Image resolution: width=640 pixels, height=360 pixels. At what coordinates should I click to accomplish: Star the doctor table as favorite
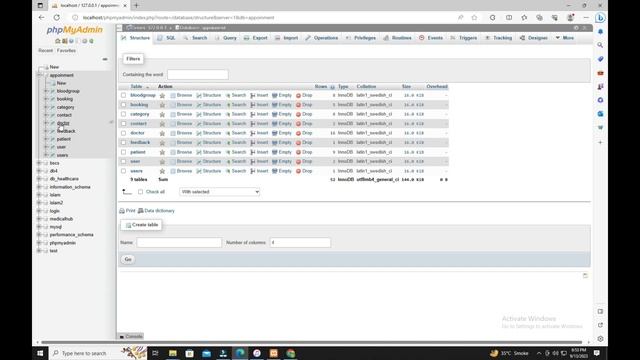[x=162, y=133]
